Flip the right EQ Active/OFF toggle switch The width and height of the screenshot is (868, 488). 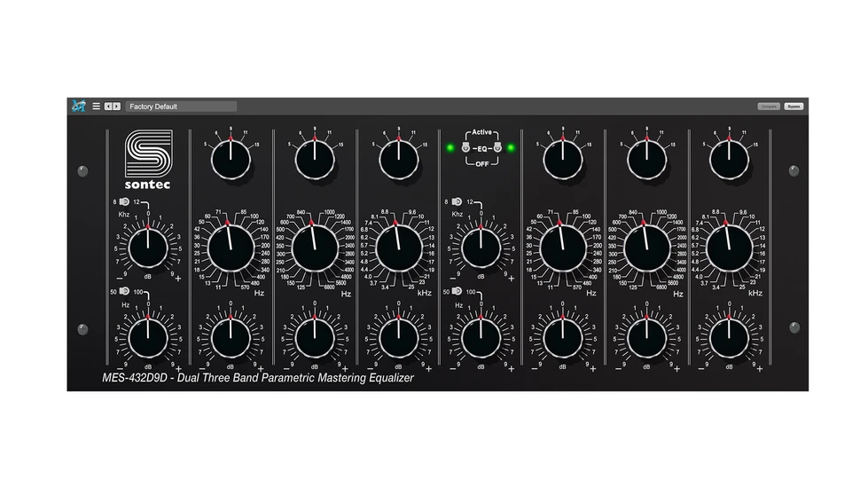[x=497, y=147]
